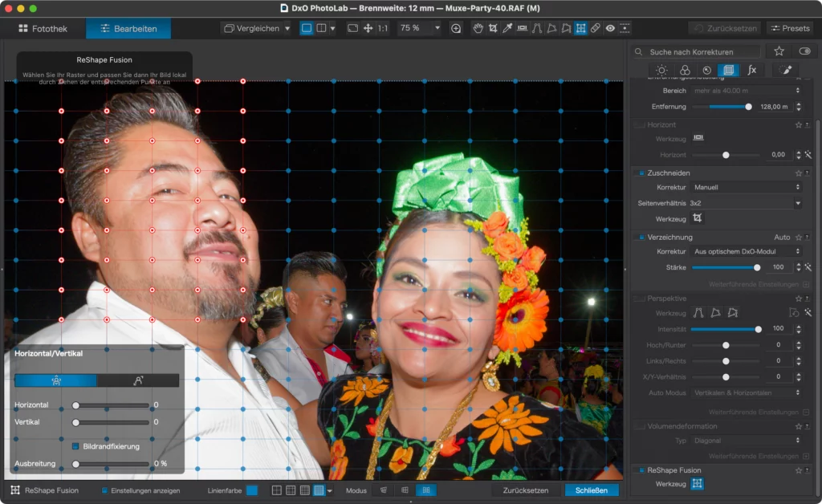
Task: Open the Geometry corrections palette tab
Action: coord(729,70)
